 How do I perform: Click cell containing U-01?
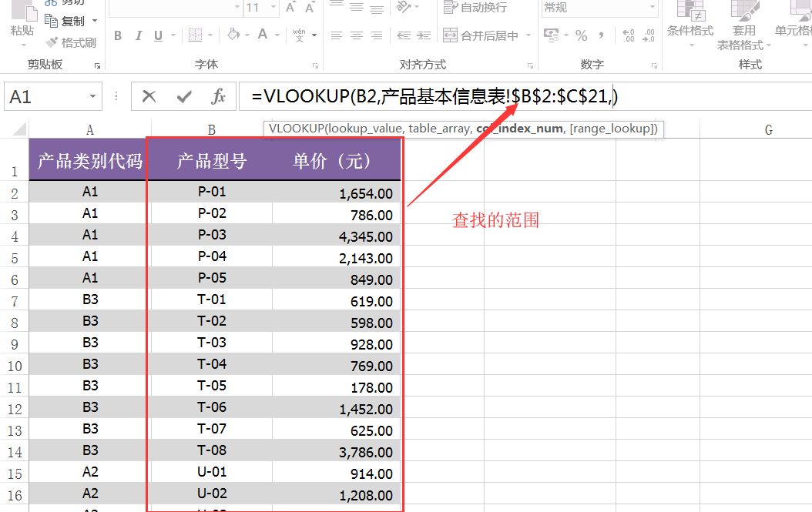211,472
